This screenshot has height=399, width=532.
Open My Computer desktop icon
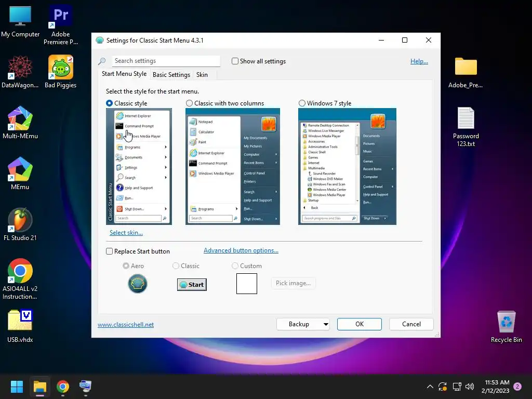20,21
